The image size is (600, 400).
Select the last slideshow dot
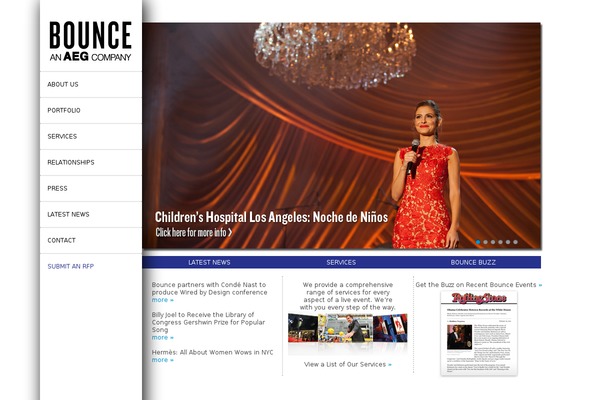[x=515, y=242]
